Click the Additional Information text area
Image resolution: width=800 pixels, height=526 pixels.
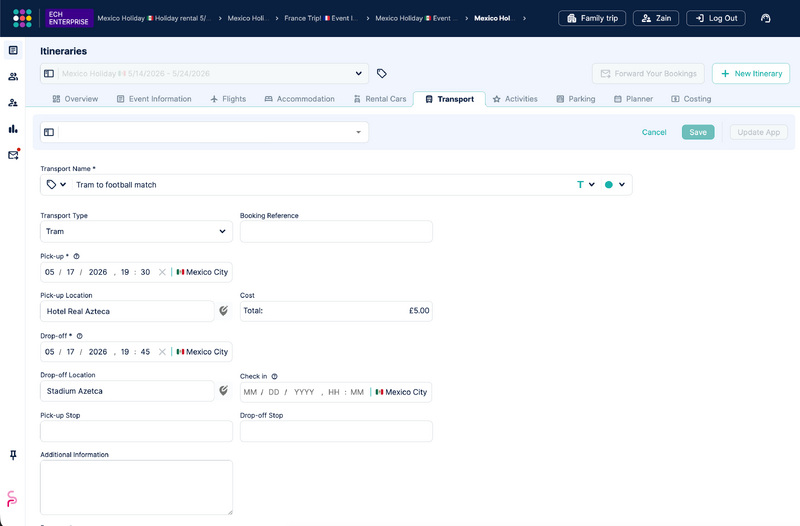[136, 487]
